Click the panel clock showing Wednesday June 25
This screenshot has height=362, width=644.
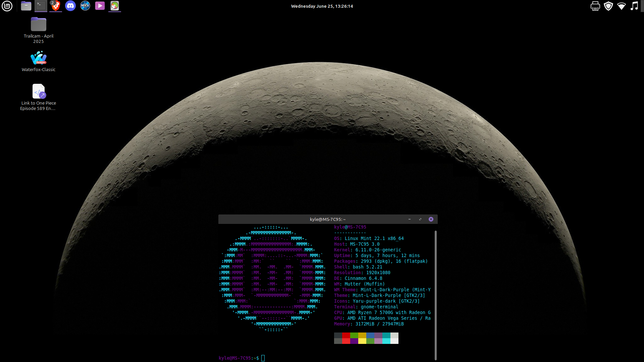pyautogui.click(x=322, y=6)
